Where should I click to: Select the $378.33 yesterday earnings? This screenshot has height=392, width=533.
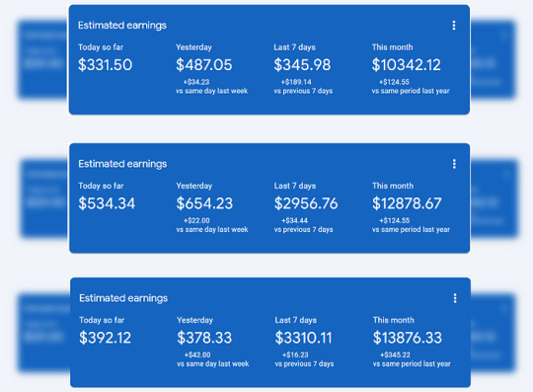point(204,338)
